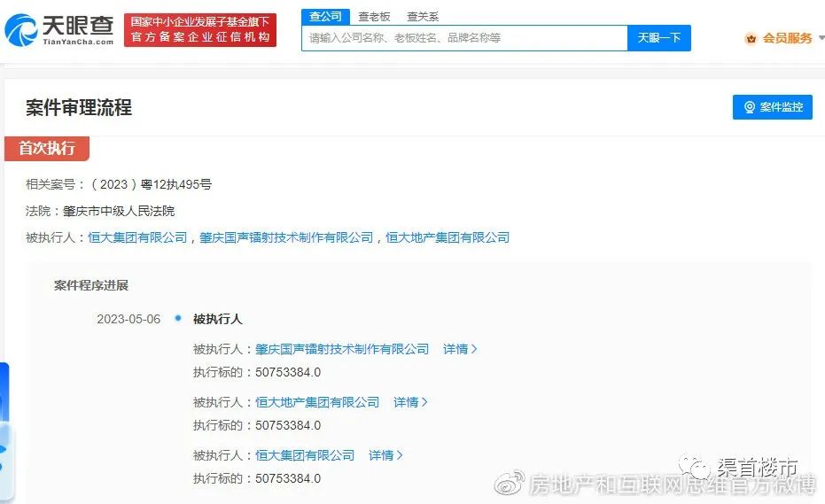
Task: Click 执行标的 amount under 肇庆国声镭射技术制作有限公司
Action: (x=288, y=373)
